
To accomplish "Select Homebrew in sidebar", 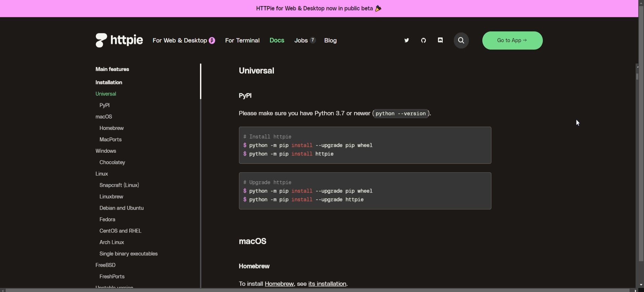I will [112, 129].
